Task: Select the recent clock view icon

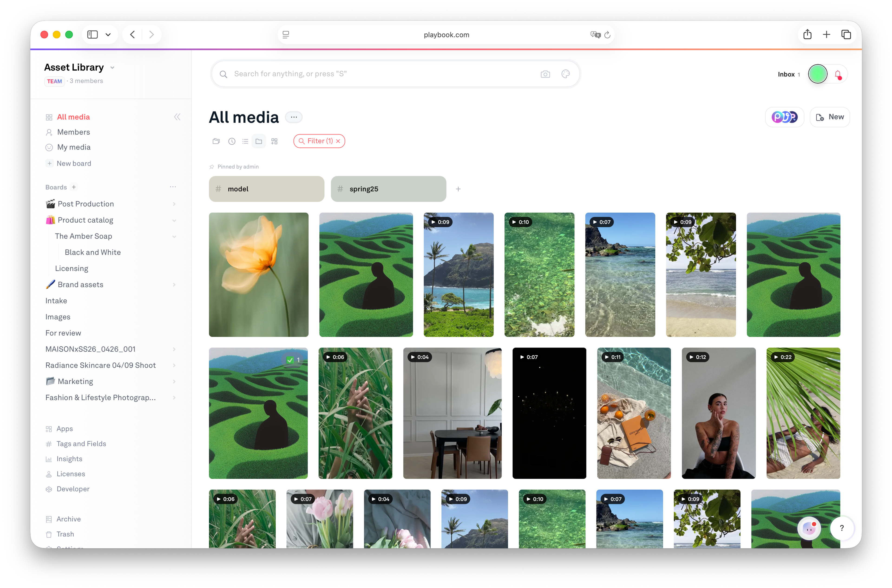Action: 232,141
